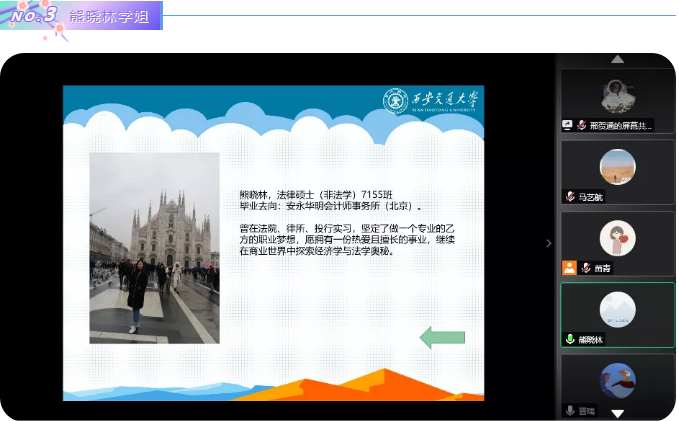Viewport: 679px width, 421px height.
Task: Click the grey microphone icon on bottom tile
Action: (x=570, y=410)
